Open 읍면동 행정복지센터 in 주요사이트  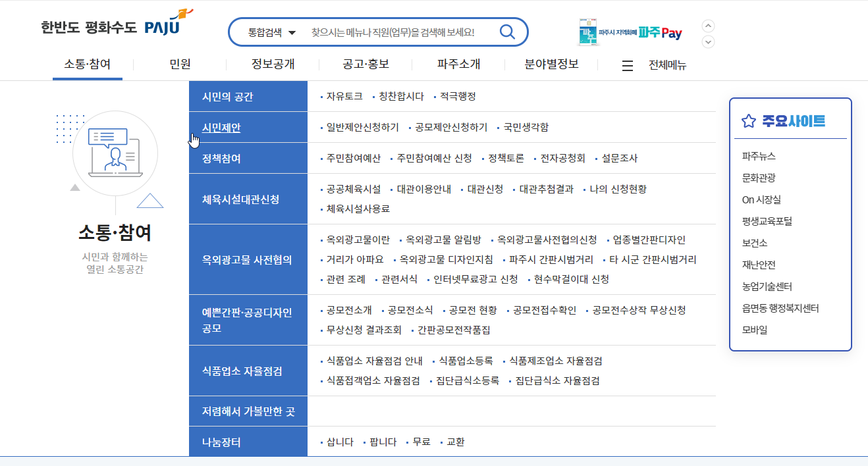pos(780,308)
